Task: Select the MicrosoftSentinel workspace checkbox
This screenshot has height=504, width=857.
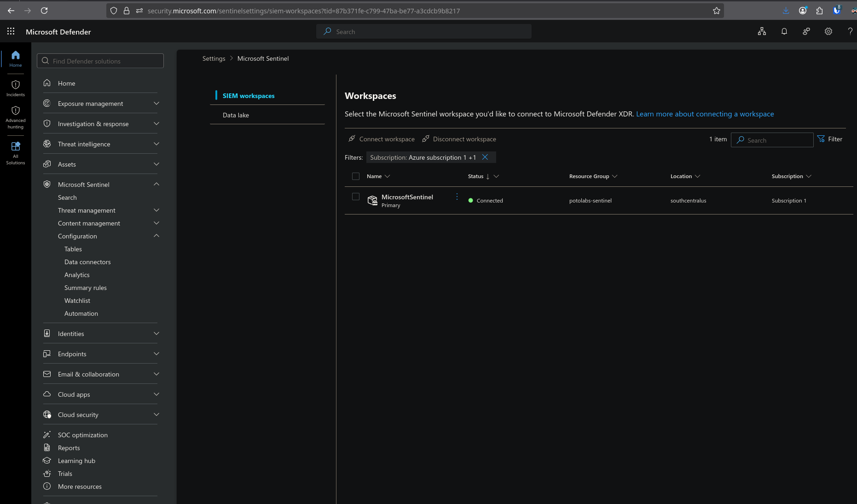Action: 356,197
